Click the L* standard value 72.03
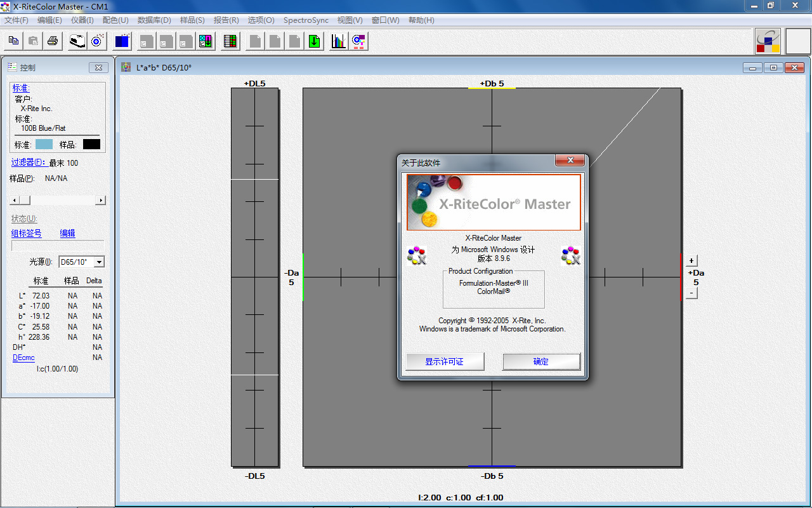 click(x=41, y=296)
